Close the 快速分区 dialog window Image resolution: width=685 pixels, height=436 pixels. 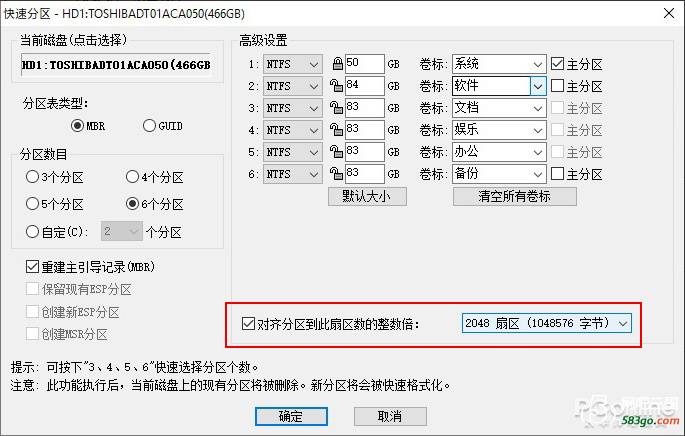pyautogui.click(x=668, y=13)
